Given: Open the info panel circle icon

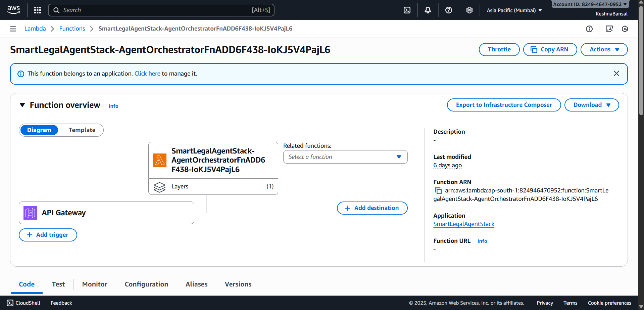Looking at the screenshot, I should pyautogui.click(x=589, y=29).
